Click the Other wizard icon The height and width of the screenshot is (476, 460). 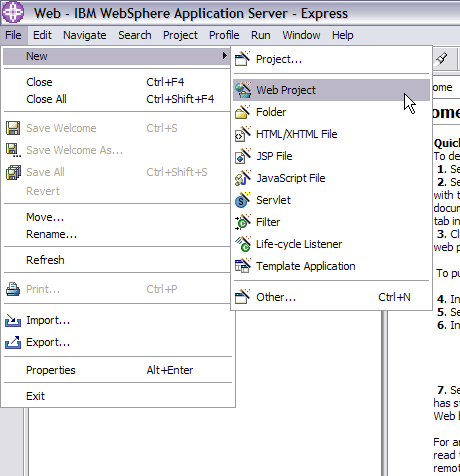click(242, 297)
